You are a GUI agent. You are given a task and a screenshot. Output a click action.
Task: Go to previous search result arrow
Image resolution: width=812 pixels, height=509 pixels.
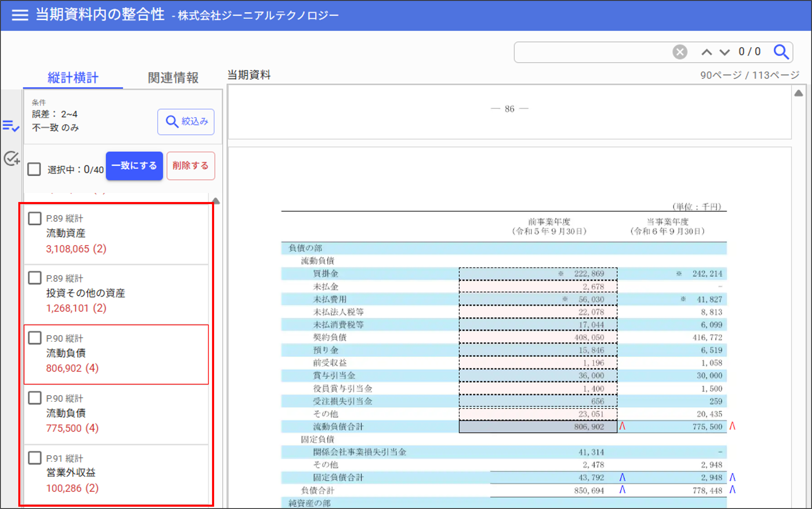pyautogui.click(x=707, y=52)
